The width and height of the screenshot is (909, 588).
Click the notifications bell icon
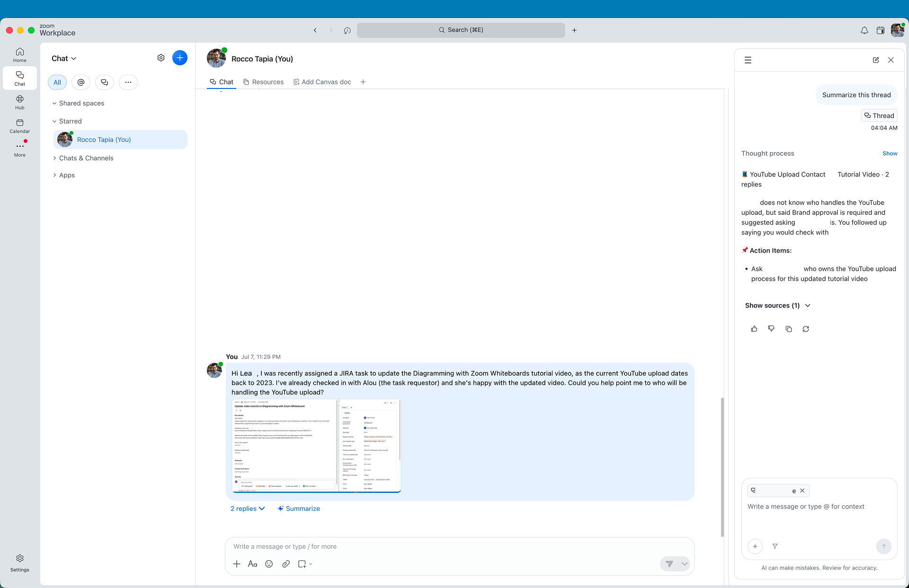864,30
